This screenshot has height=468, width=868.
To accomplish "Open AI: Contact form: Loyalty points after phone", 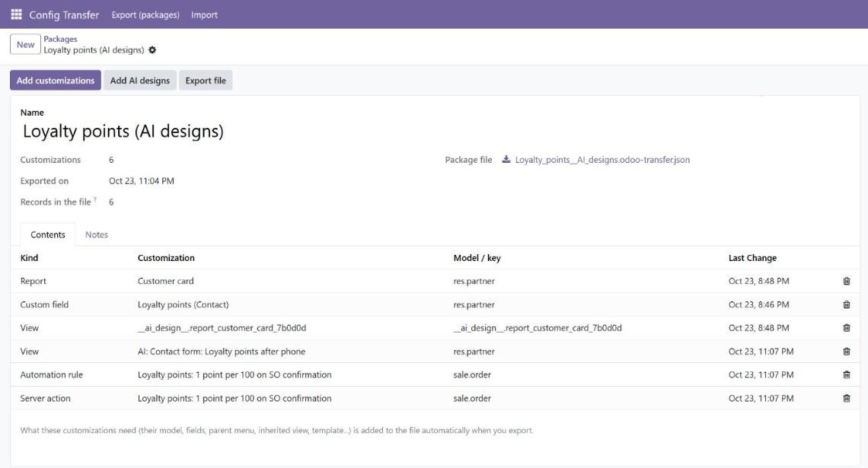I will click(222, 352).
